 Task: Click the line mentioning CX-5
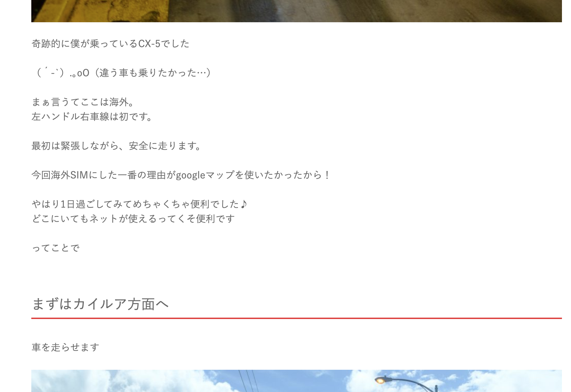click(x=111, y=43)
